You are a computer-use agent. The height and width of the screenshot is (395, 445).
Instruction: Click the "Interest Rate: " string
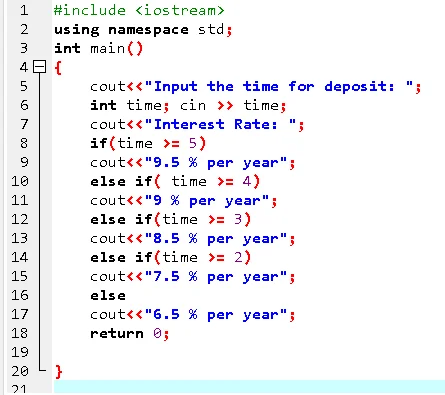point(220,125)
